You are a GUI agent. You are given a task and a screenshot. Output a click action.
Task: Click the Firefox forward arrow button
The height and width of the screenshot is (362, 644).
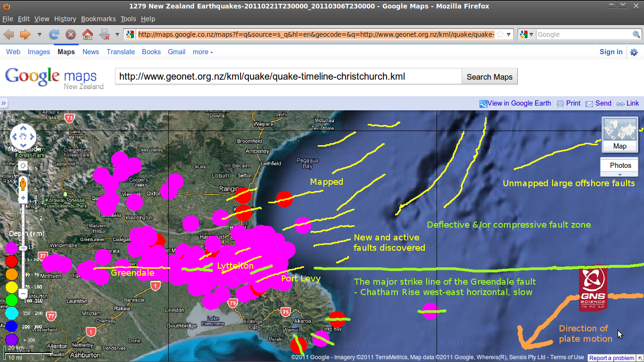[x=25, y=34]
